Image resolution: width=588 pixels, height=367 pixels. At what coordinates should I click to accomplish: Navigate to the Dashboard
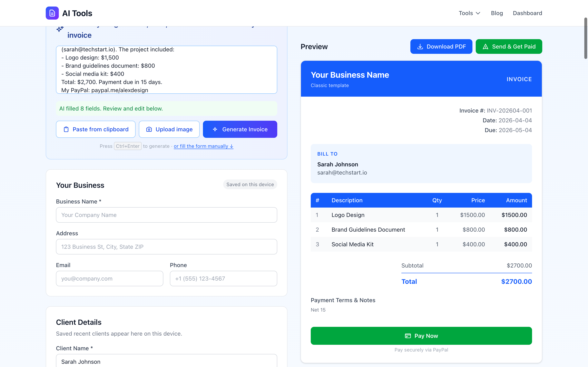[x=527, y=13]
